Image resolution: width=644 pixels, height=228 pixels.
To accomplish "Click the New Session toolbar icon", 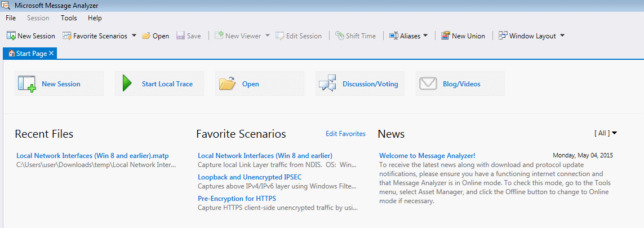I will [x=11, y=36].
